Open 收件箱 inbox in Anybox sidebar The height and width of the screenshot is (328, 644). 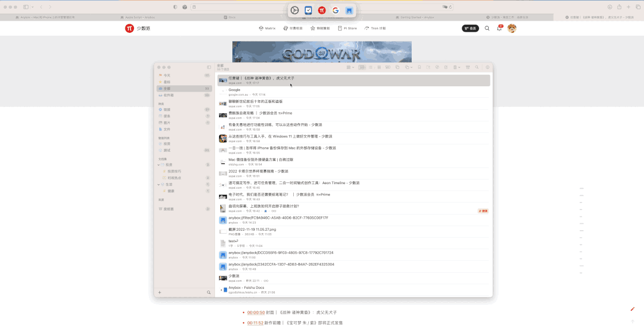click(x=184, y=95)
